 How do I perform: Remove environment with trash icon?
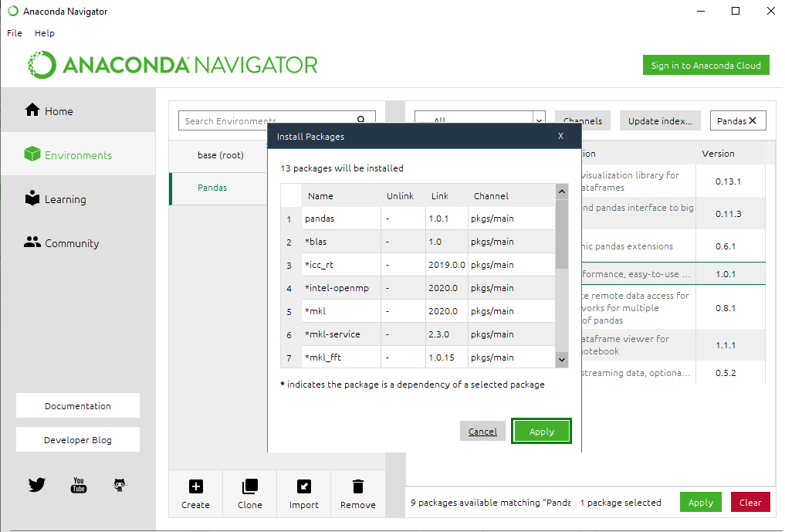coord(357,486)
